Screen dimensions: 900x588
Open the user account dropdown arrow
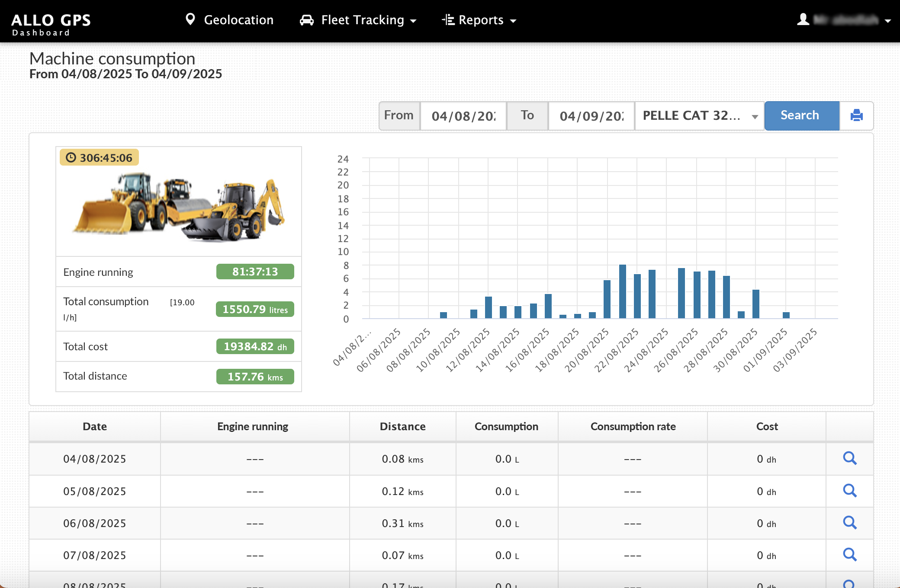click(x=888, y=20)
